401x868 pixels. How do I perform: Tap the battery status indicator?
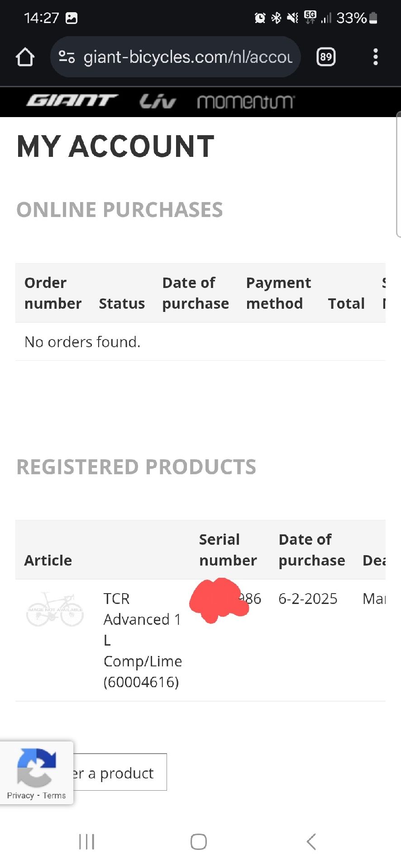tap(373, 18)
